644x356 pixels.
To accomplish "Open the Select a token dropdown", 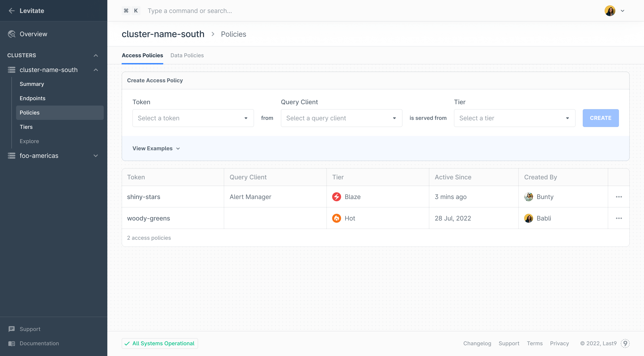I will (193, 118).
